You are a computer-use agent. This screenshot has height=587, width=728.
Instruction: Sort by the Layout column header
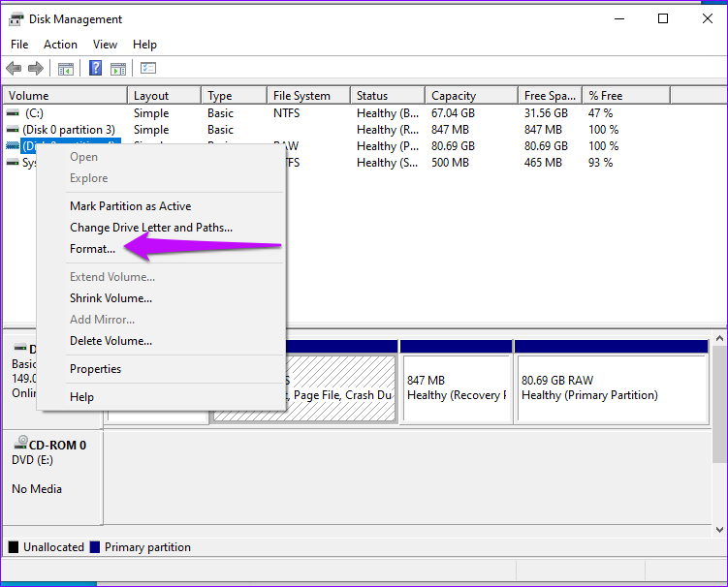pos(165,96)
